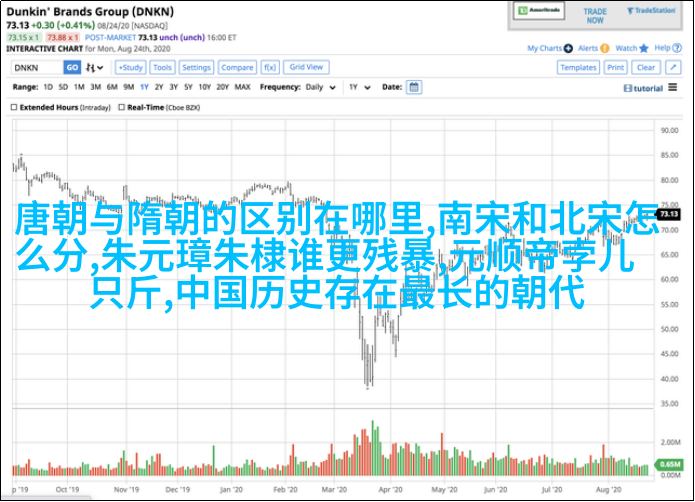Click the GO button next to symbol
The image size is (695, 502).
click(72, 68)
